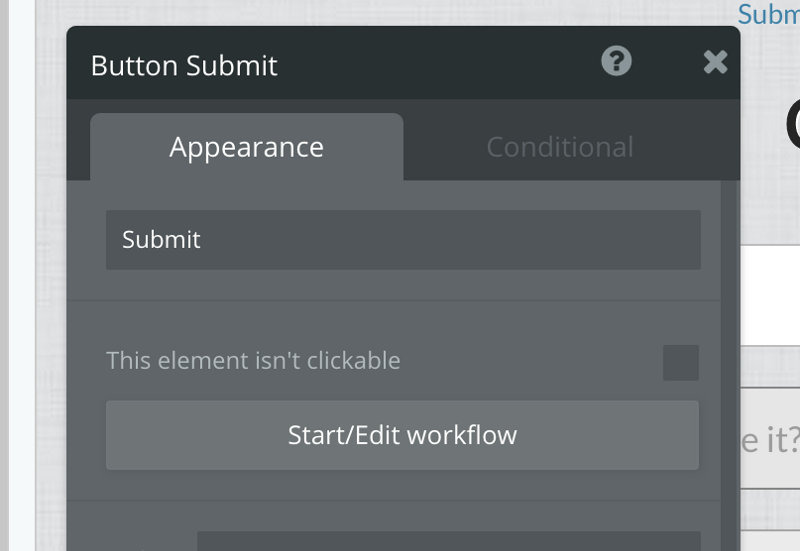This screenshot has height=551, width=800.
Task: Click the Submit caption text field
Action: tap(403, 240)
